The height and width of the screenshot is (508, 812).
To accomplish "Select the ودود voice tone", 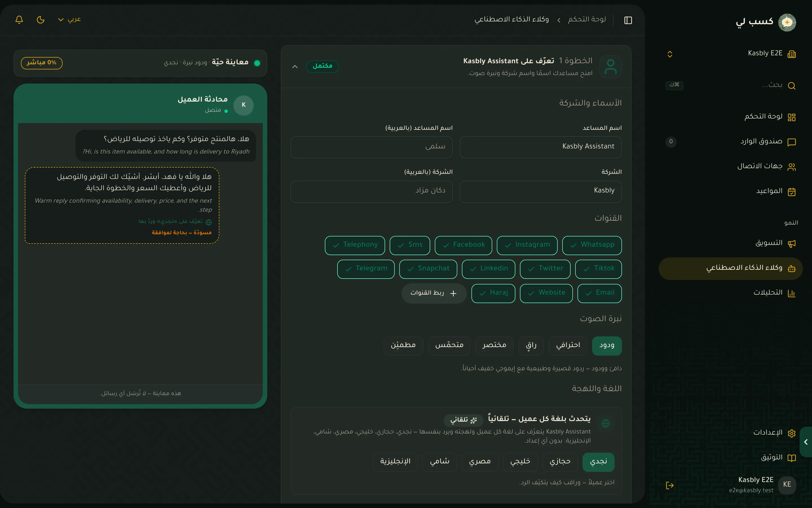I will coord(607,346).
